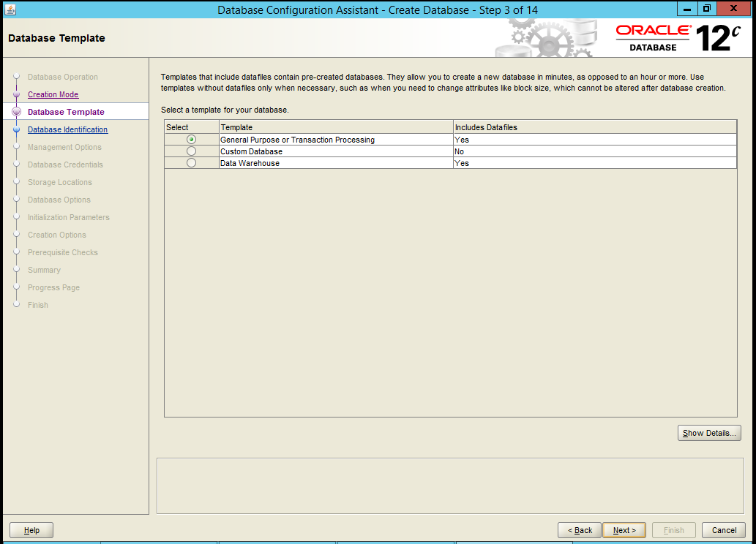Click the Database Identification step bullet icon
Viewport: 756px width, 544px height.
(x=16, y=129)
